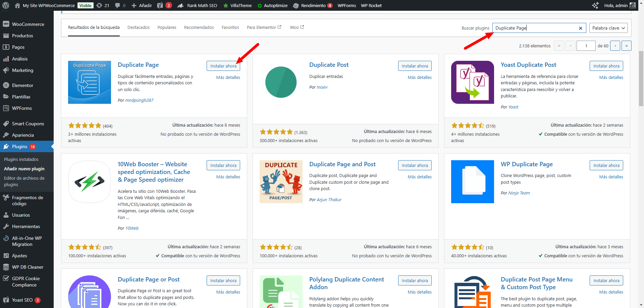Install the Duplicate Post plugin
This screenshot has width=644, height=308.
[x=415, y=66]
